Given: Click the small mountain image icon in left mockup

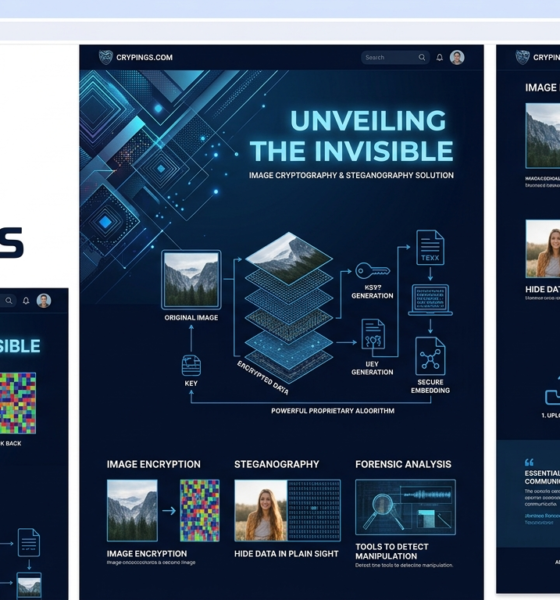Looking at the screenshot, I should (29, 585).
